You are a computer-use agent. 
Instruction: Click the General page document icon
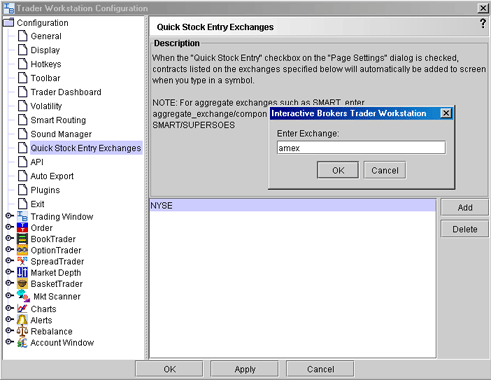[23, 36]
